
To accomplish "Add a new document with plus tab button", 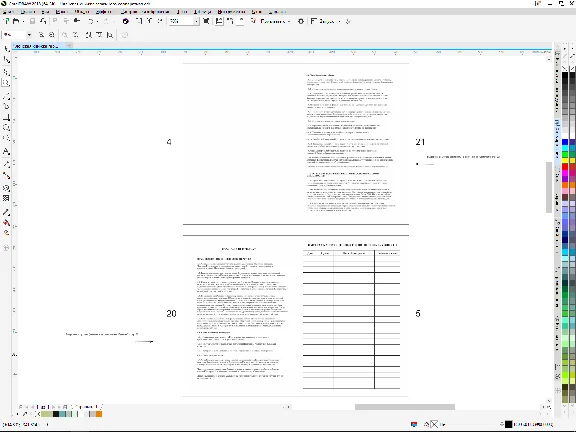I will [x=69, y=46].
